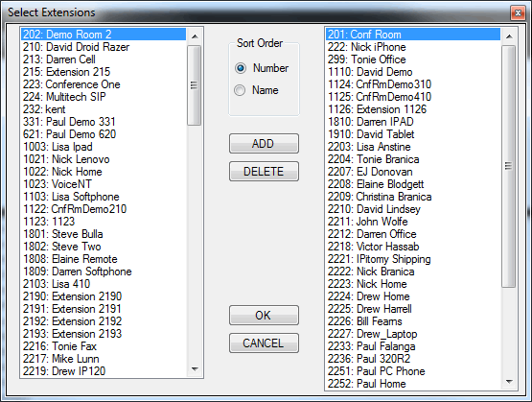Select 1810: Darren IPAD

413,122
